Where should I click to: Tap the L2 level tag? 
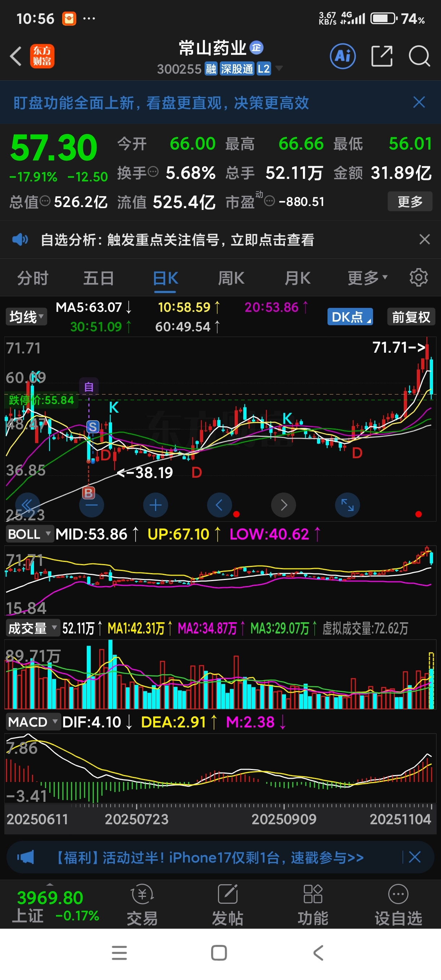coord(263,69)
